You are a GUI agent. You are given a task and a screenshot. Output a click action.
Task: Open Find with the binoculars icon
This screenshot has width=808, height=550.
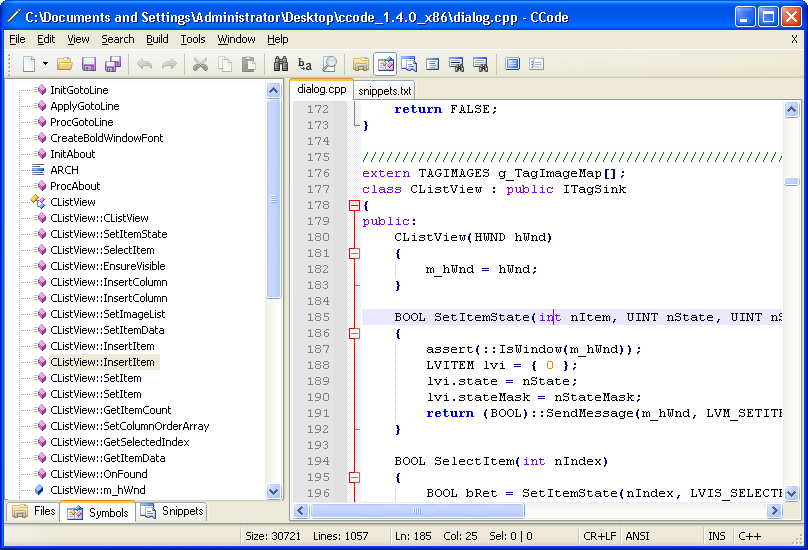click(x=280, y=64)
